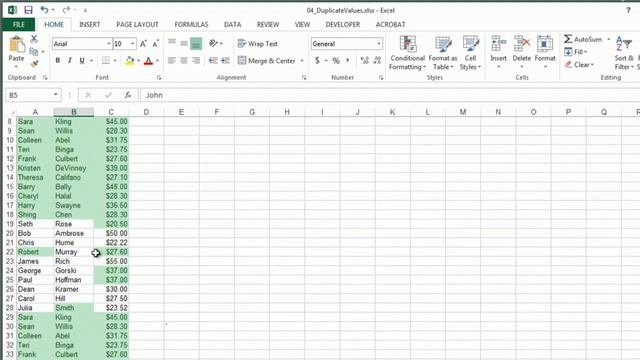This screenshot has height=360, width=640.
Task: Toggle Top Align in alignment group
Action: pyautogui.click(x=172, y=43)
